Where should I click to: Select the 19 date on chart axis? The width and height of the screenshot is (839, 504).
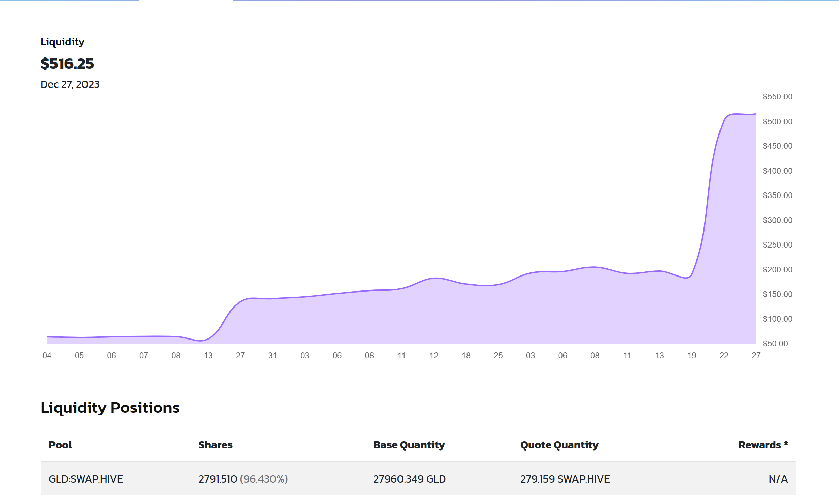[x=692, y=356]
